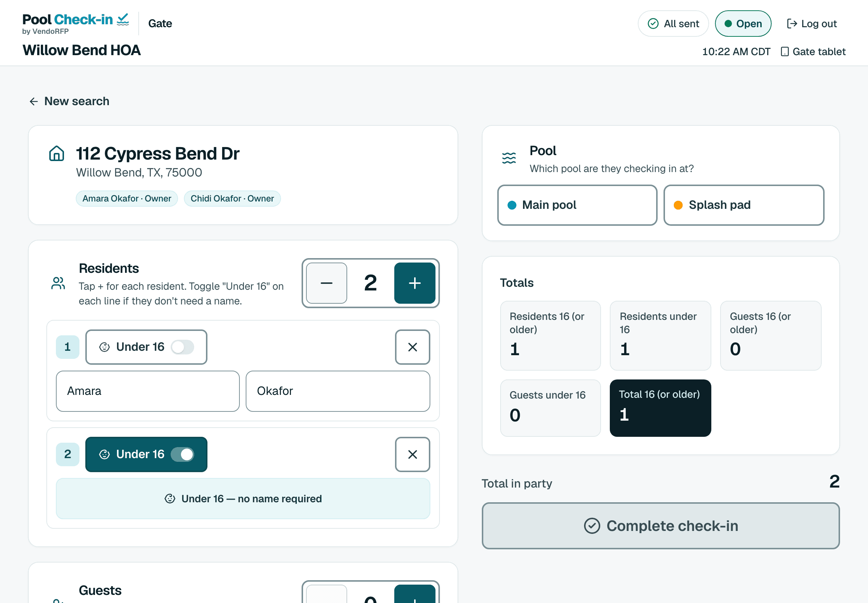Select Splash pad option
The height and width of the screenshot is (603, 868).
coord(744,205)
